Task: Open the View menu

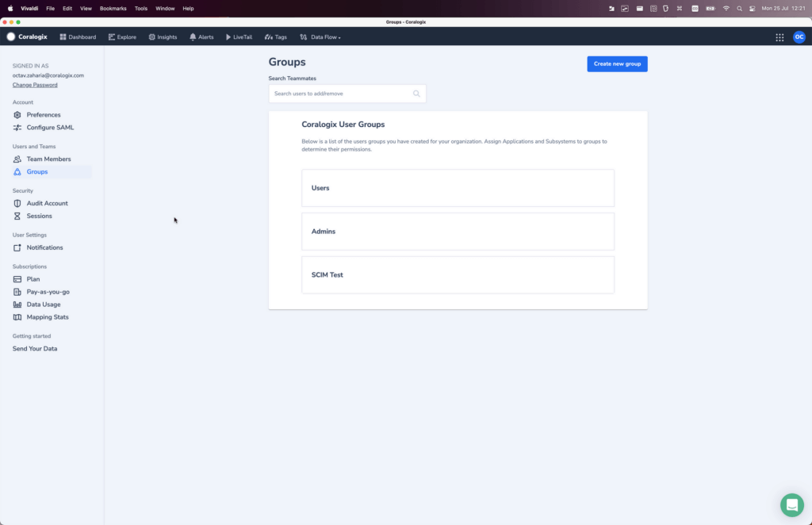Action: pos(86,8)
